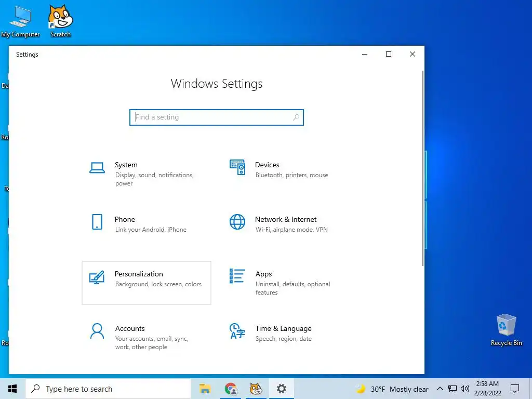
Task: Open the System settings laptop icon
Action: (x=97, y=168)
